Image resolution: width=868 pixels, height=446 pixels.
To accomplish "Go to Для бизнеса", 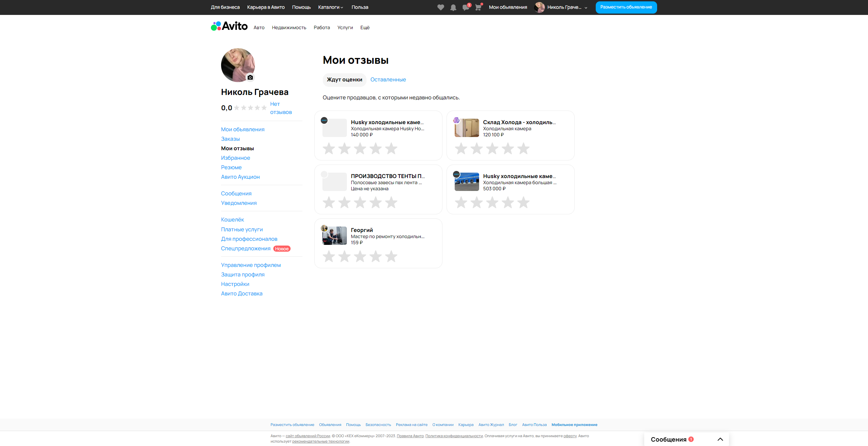I will (225, 7).
